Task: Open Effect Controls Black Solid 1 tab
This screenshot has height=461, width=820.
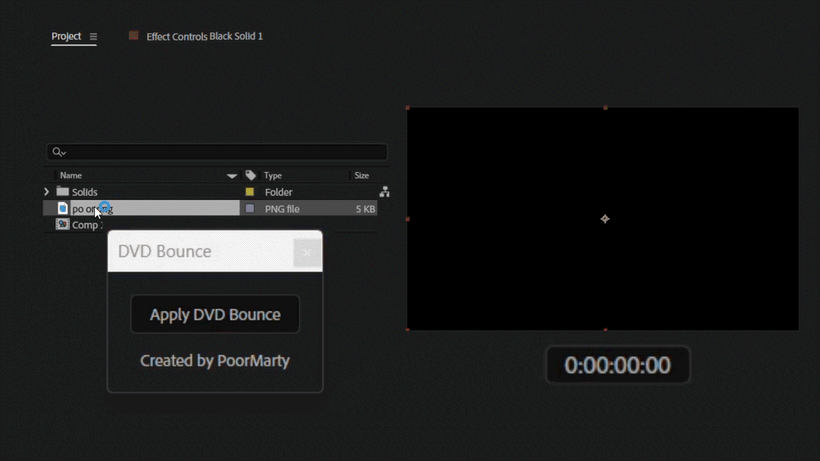Action: click(204, 36)
